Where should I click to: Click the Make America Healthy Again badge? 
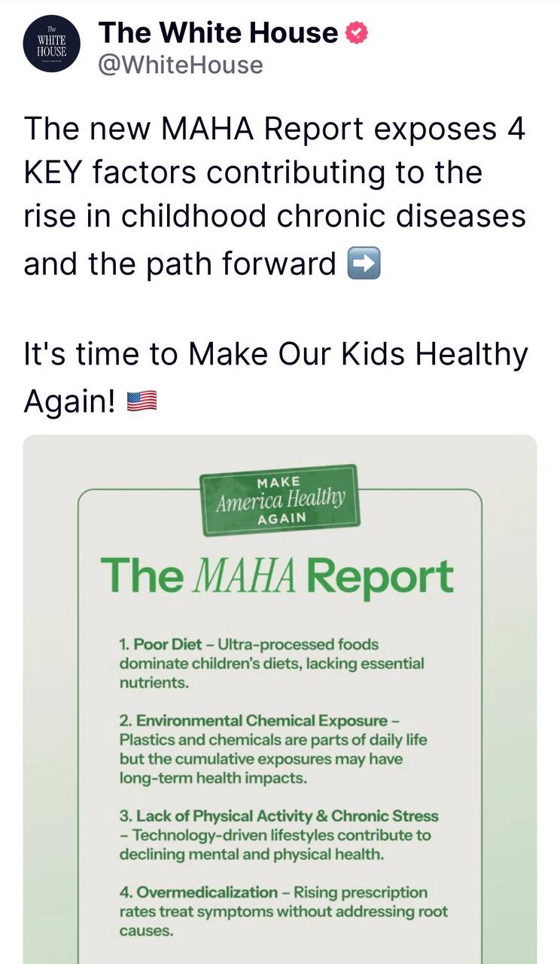coord(281,500)
